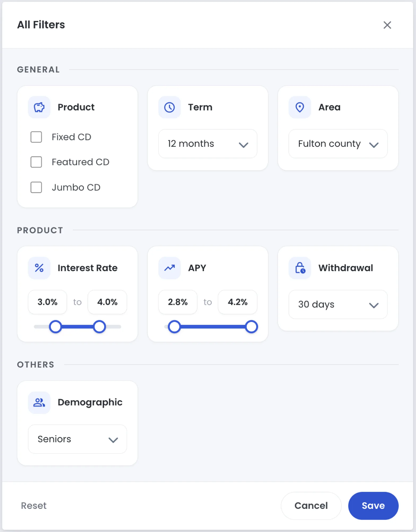
Task: Click the Cancel button
Action: [311, 506]
